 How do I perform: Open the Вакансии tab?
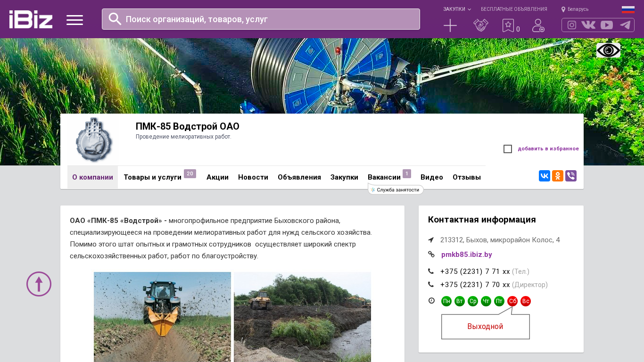click(384, 177)
